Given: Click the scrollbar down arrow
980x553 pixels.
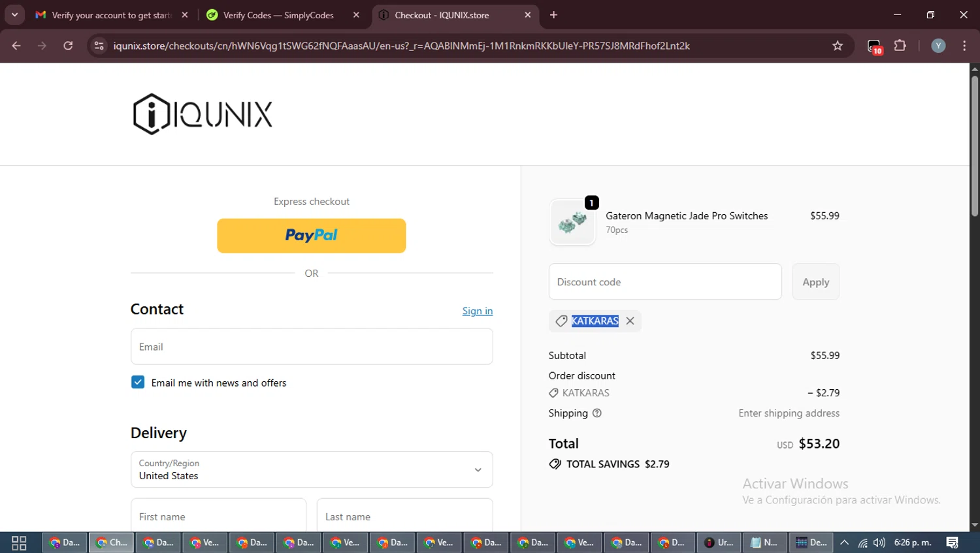Looking at the screenshot, I should click(x=975, y=525).
